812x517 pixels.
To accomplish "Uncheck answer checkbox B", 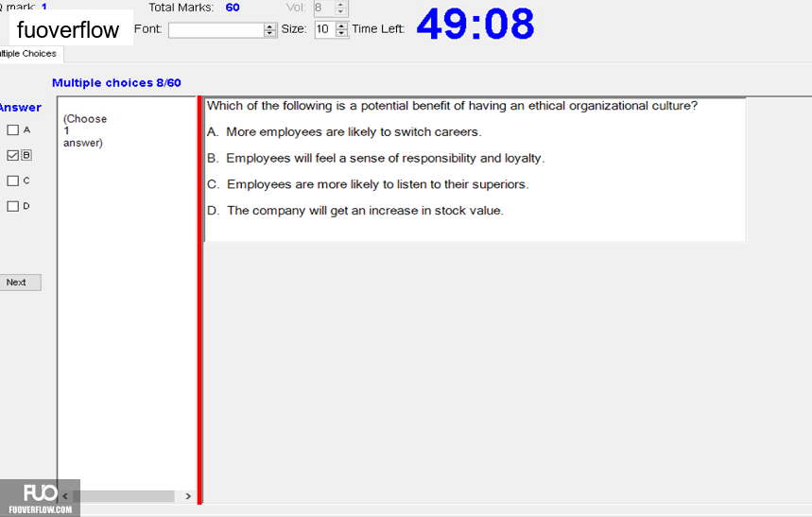I will coord(13,155).
